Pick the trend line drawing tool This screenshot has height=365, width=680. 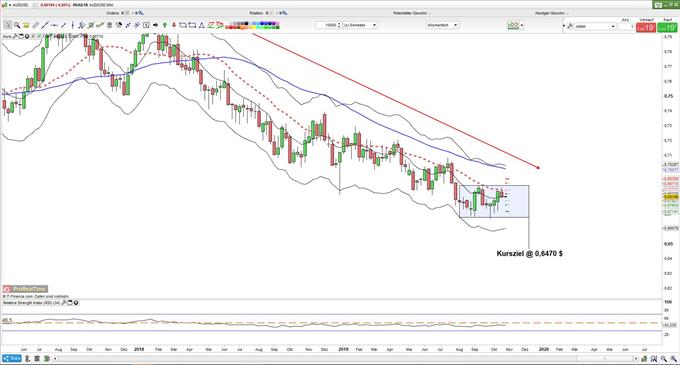tap(45, 25)
